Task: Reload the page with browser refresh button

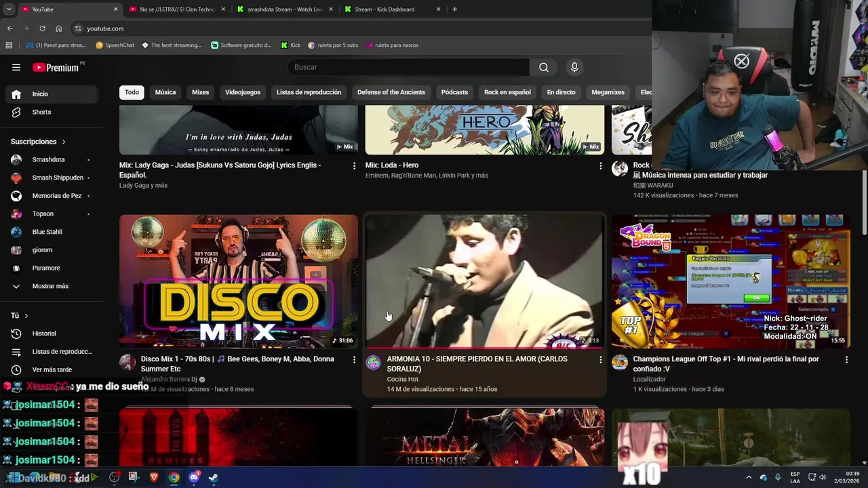Action: (42, 28)
